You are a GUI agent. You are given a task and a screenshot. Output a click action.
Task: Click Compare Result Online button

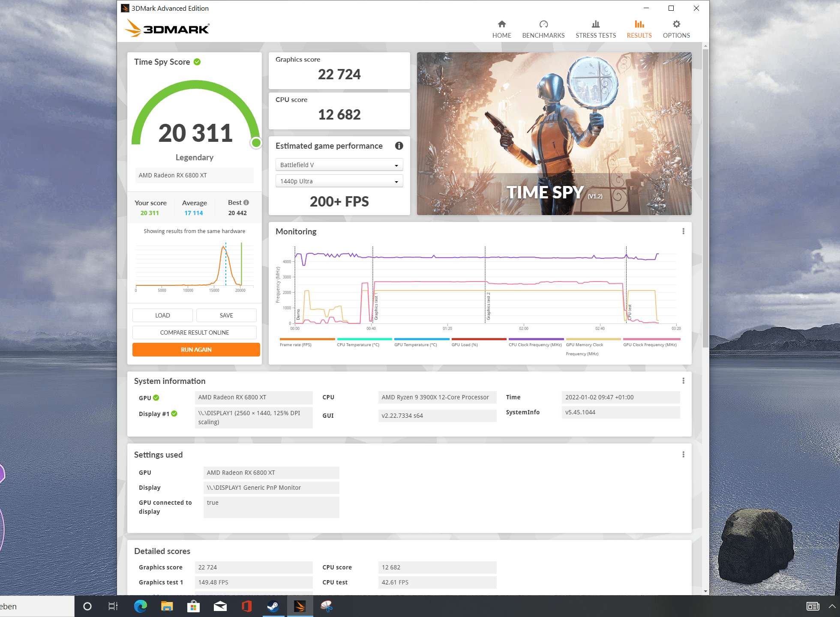(x=194, y=332)
